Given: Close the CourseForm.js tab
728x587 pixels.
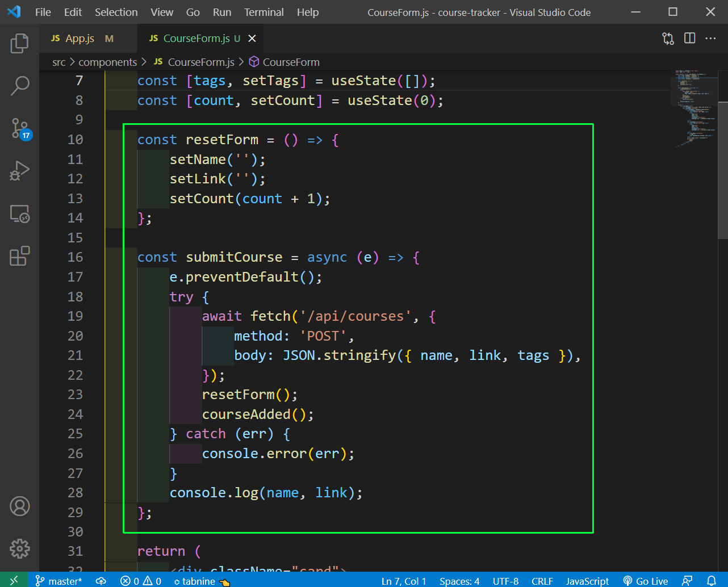Looking at the screenshot, I should coord(252,39).
